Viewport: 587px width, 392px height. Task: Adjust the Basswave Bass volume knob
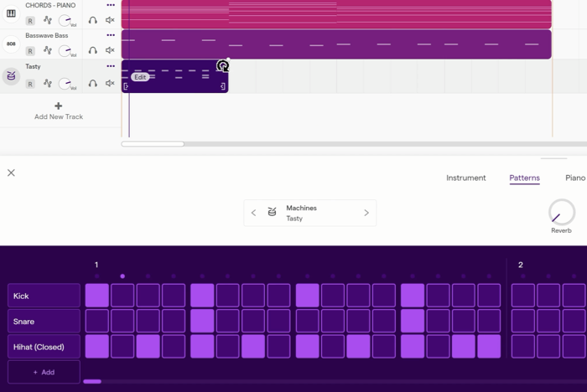coord(65,50)
